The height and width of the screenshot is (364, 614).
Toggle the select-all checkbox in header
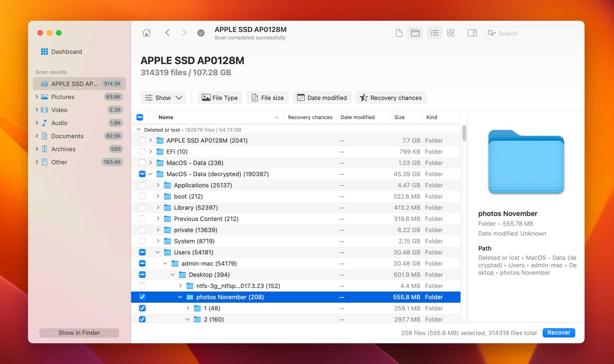140,117
